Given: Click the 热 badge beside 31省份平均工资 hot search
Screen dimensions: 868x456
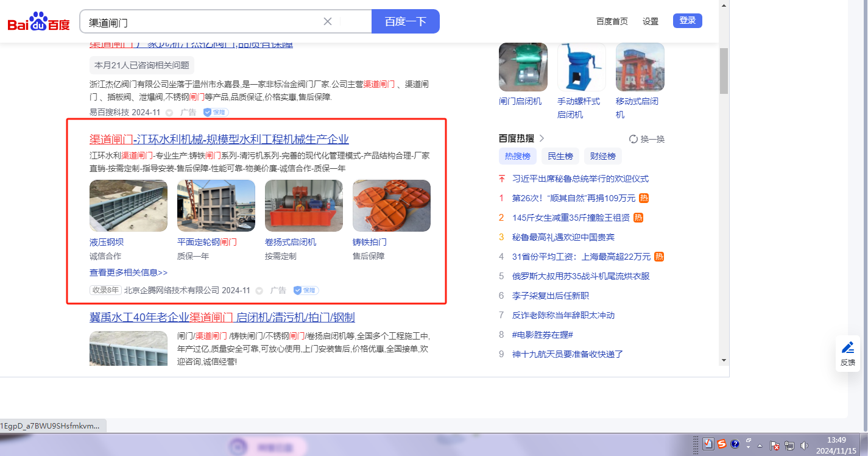Looking at the screenshot, I should coord(659,257).
